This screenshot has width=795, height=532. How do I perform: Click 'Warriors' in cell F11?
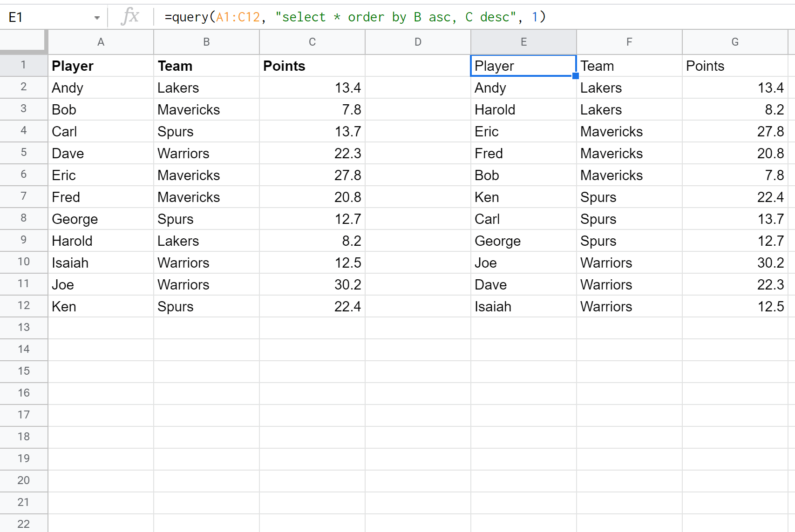(x=606, y=285)
